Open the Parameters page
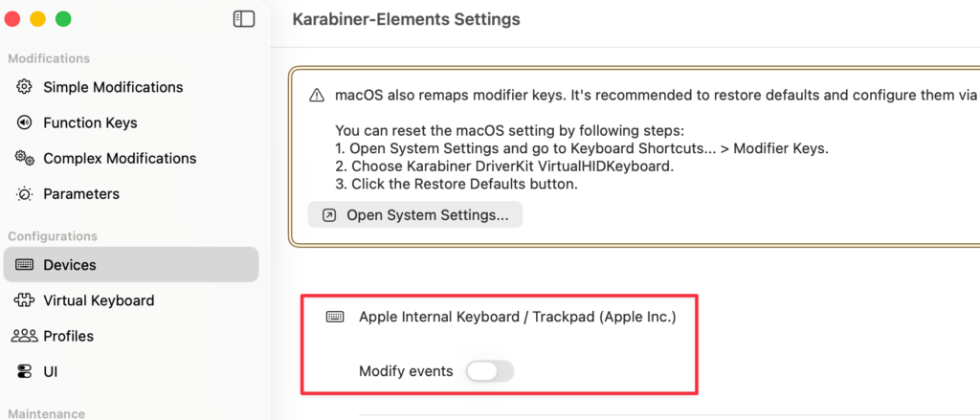The image size is (980, 420). (x=81, y=194)
